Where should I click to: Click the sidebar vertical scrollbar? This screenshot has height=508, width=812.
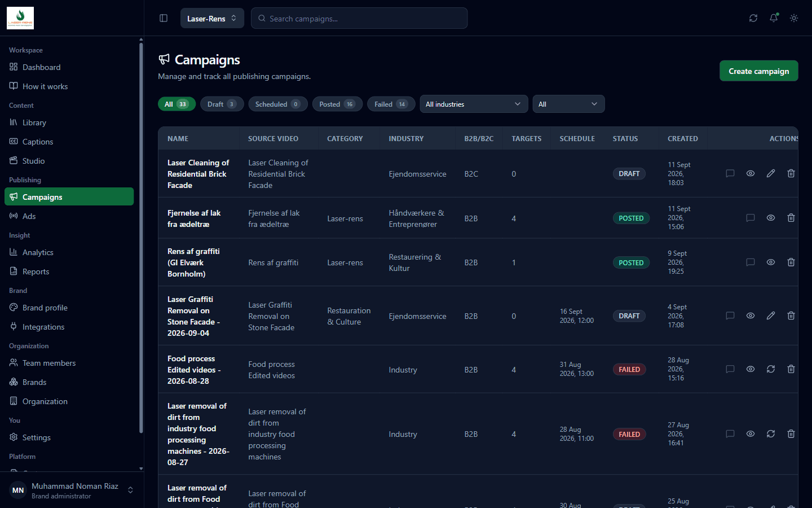click(x=141, y=237)
